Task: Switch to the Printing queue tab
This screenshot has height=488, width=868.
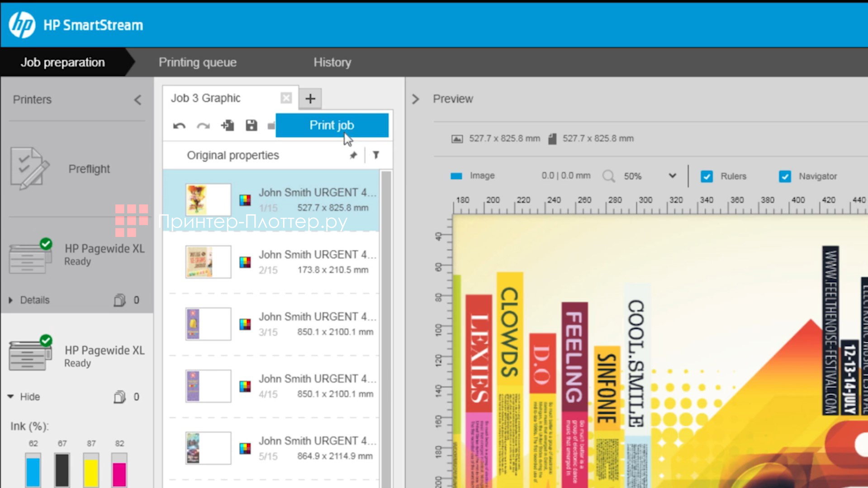Action: pyautogui.click(x=197, y=62)
